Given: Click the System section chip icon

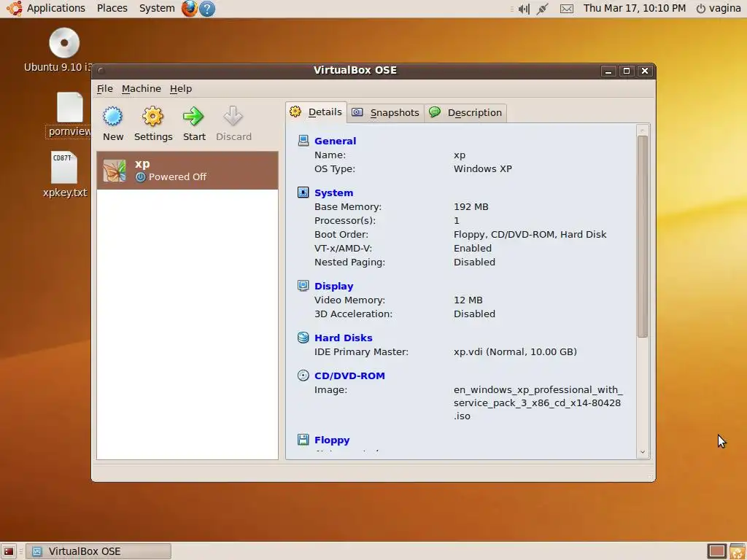Looking at the screenshot, I should (303, 192).
